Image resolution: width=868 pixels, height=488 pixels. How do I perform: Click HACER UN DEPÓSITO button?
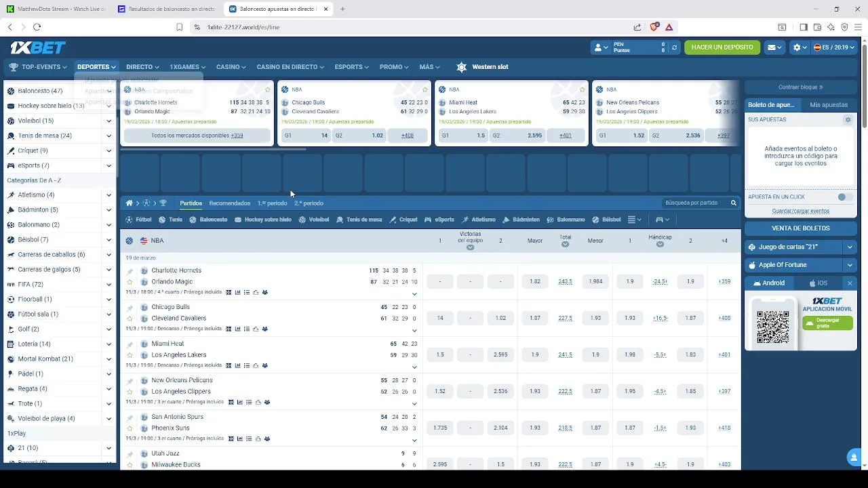[x=722, y=47]
